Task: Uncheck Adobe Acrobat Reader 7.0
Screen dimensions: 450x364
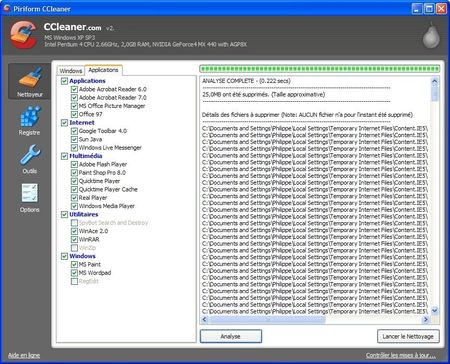Action: point(74,98)
